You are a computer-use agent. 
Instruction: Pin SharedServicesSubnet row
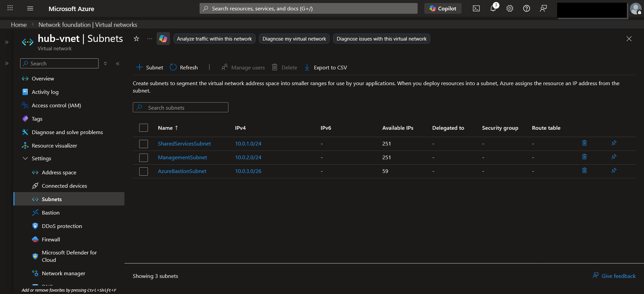[614, 143]
